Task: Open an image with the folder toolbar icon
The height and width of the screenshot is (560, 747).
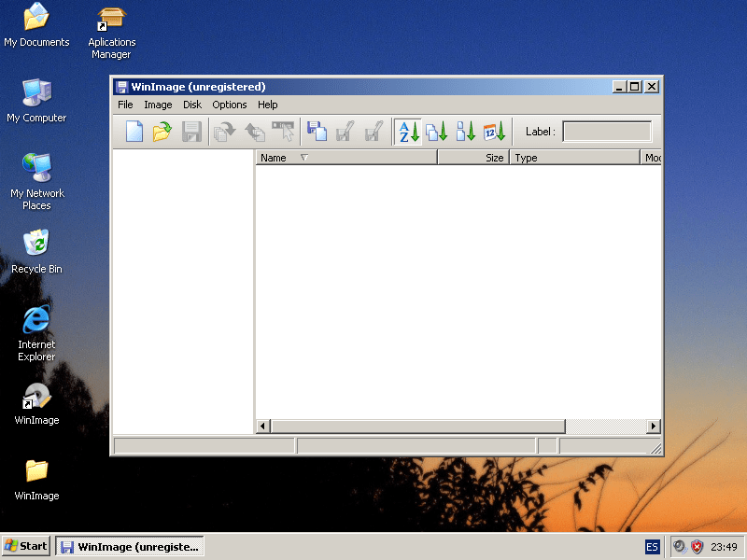Action: tap(162, 132)
